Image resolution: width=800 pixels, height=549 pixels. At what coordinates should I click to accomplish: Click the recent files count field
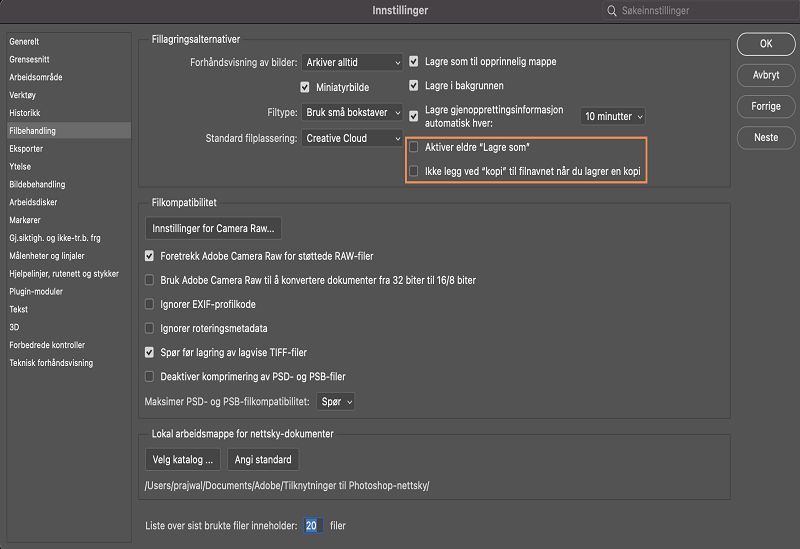coord(313,525)
